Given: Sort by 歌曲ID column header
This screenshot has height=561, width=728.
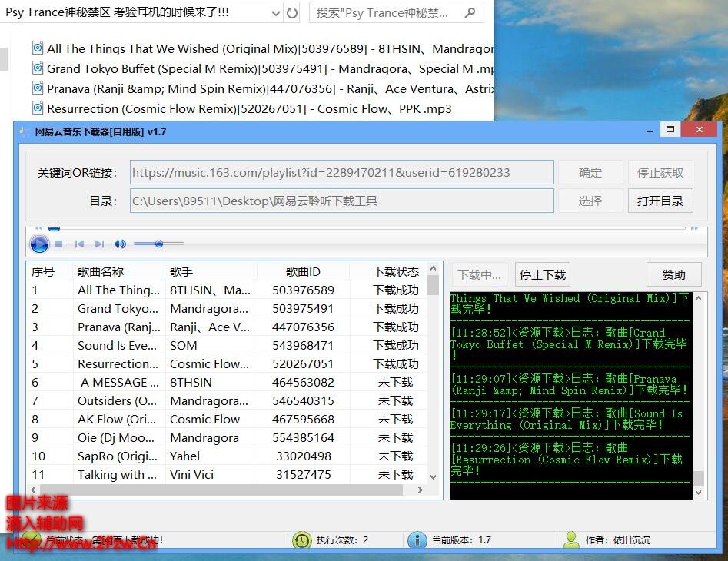Looking at the screenshot, I should (x=303, y=271).
